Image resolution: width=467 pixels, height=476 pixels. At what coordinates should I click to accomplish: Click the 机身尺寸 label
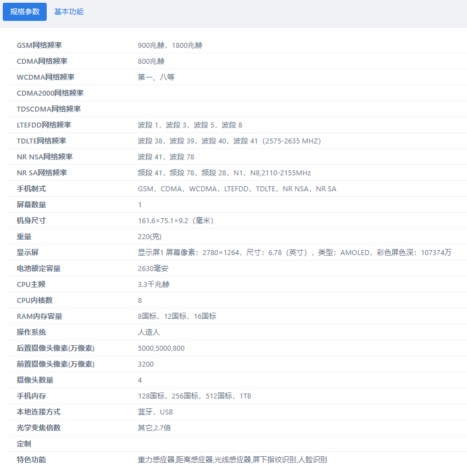(31, 220)
